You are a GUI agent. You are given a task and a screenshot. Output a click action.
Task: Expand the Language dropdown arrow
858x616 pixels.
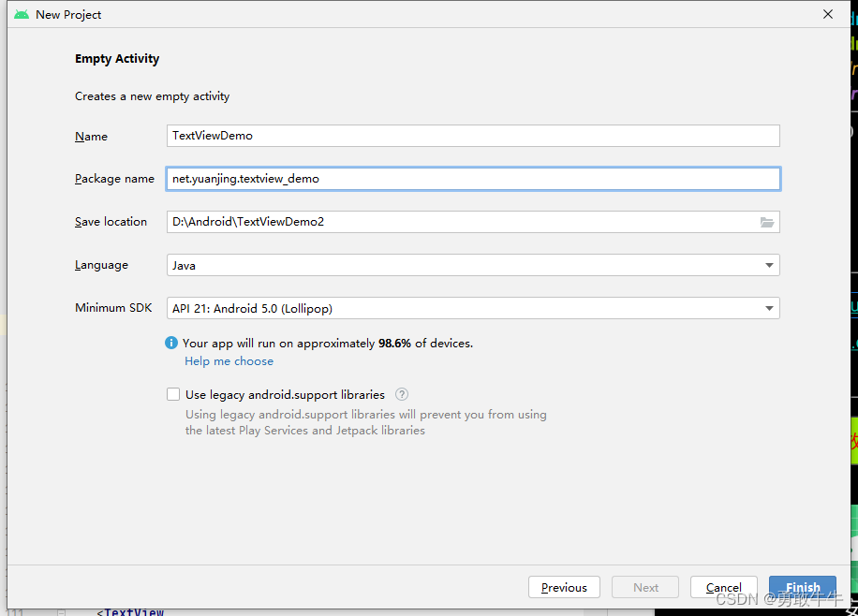point(769,266)
